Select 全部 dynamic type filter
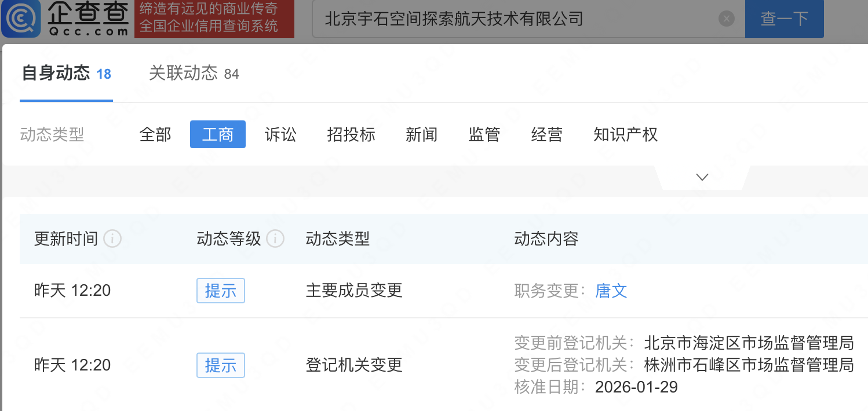The image size is (868, 411). coord(155,135)
